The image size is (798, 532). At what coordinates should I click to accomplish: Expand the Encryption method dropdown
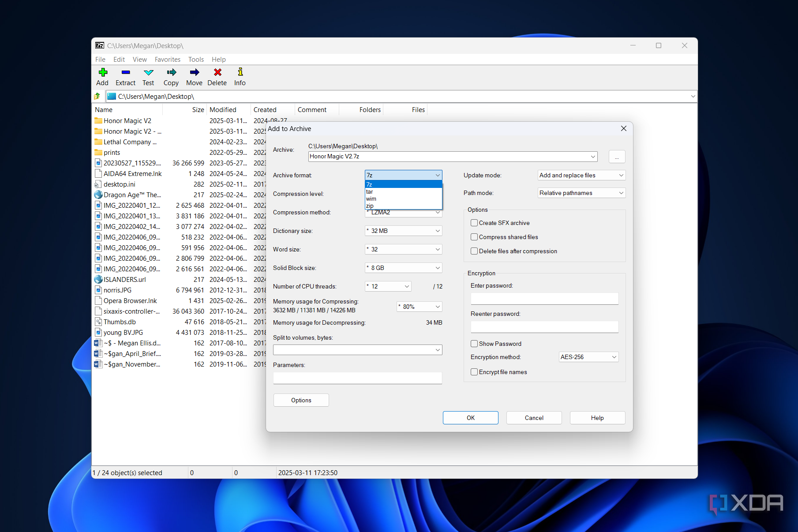pyautogui.click(x=588, y=357)
